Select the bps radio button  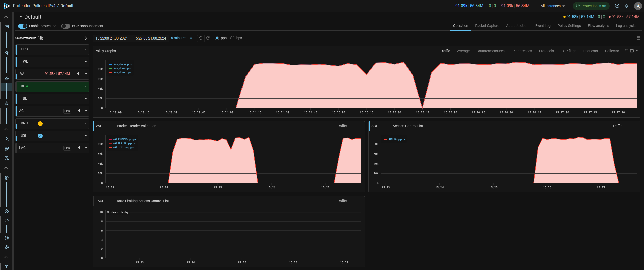(x=232, y=38)
